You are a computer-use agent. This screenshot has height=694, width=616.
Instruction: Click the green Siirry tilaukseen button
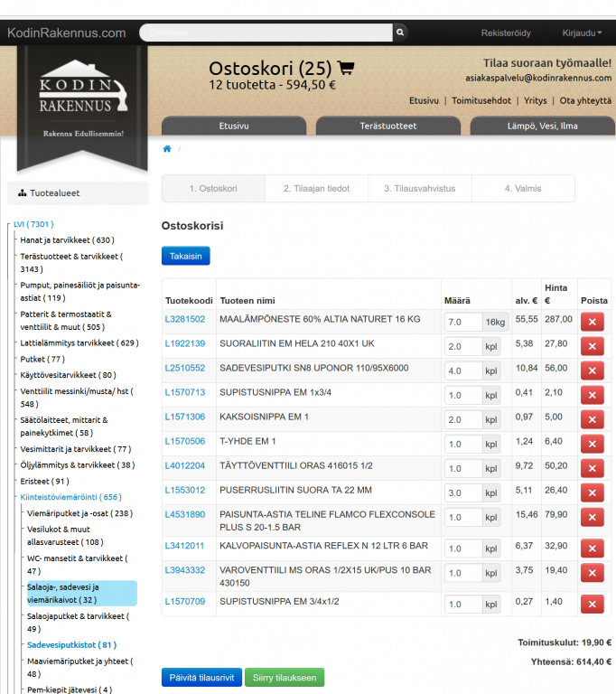[x=285, y=677]
